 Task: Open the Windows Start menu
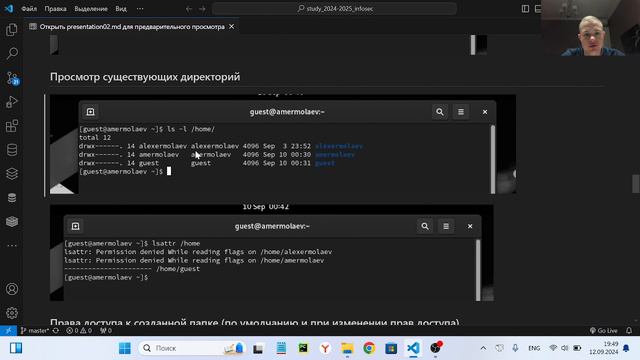(125, 348)
